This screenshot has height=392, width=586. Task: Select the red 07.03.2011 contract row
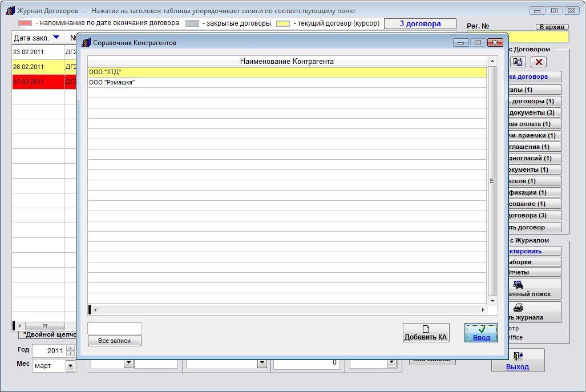coord(44,82)
